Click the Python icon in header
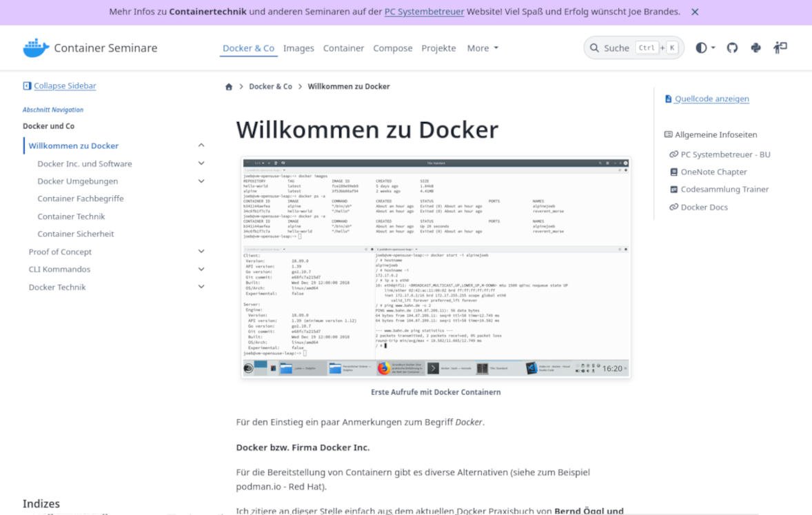812x515 pixels. point(755,48)
